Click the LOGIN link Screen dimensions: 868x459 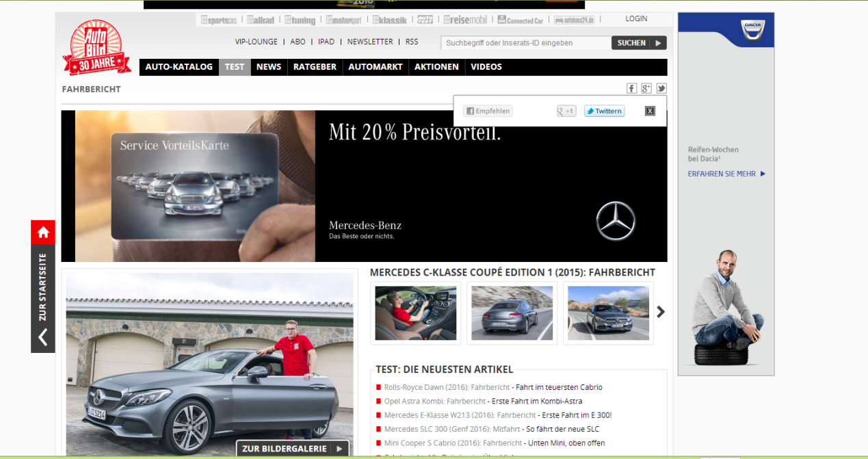pyautogui.click(x=636, y=18)
